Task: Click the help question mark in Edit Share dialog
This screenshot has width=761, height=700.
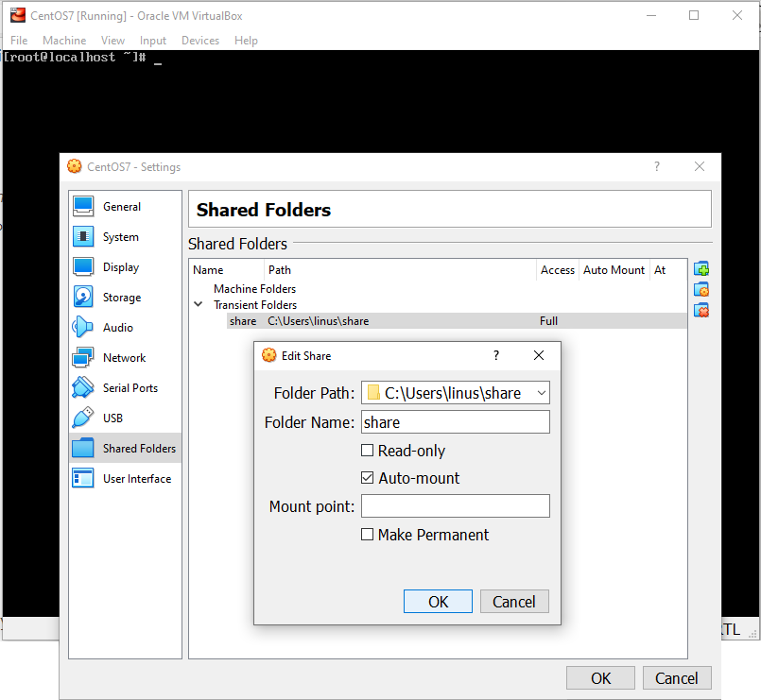Action: [x=496, y=355]
